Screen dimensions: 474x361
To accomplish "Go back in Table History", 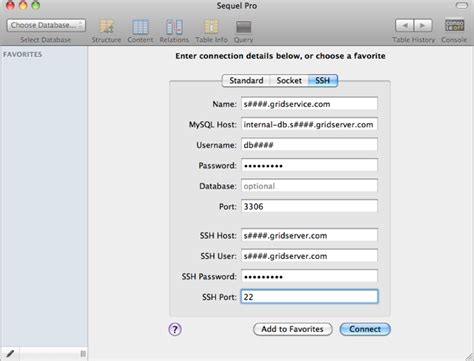I will [x=404, y=25].
